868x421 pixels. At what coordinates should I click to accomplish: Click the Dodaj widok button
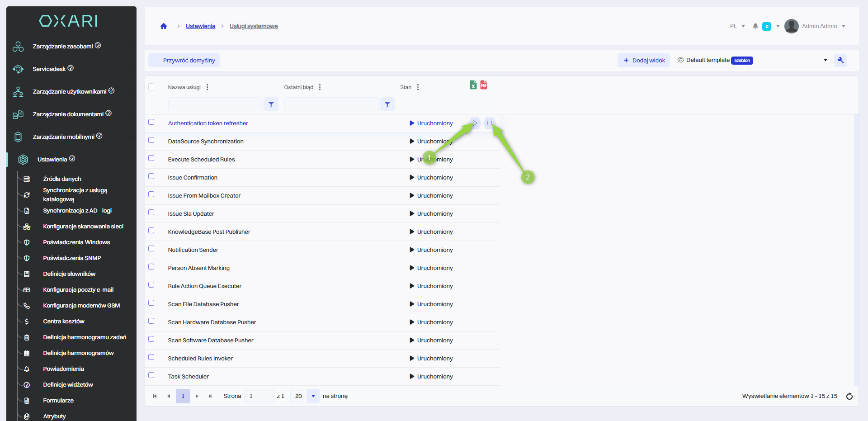(x=644, y=60)
